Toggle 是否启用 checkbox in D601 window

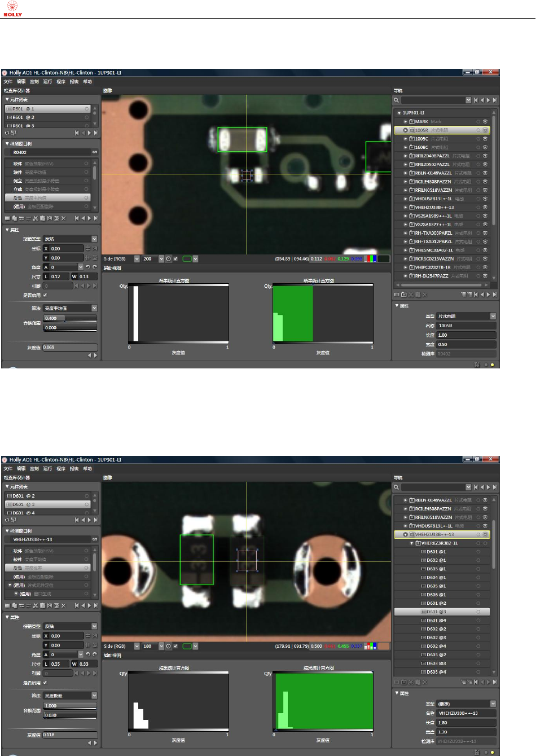[x=45, y=683]
